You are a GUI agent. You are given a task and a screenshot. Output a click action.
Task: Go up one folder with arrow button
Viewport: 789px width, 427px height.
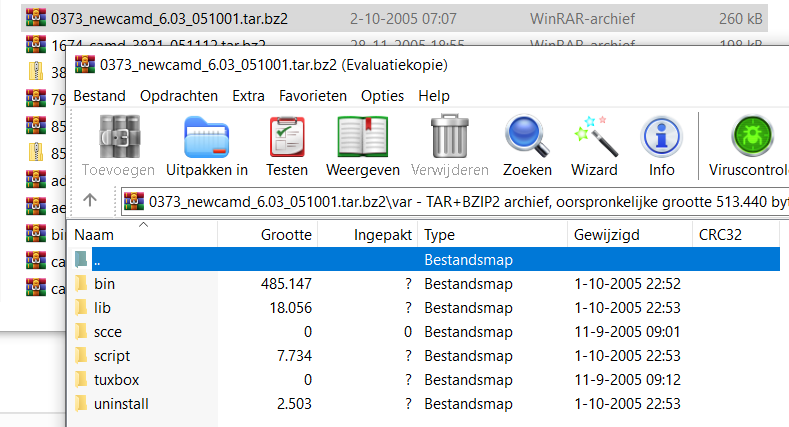click(90, 200)
